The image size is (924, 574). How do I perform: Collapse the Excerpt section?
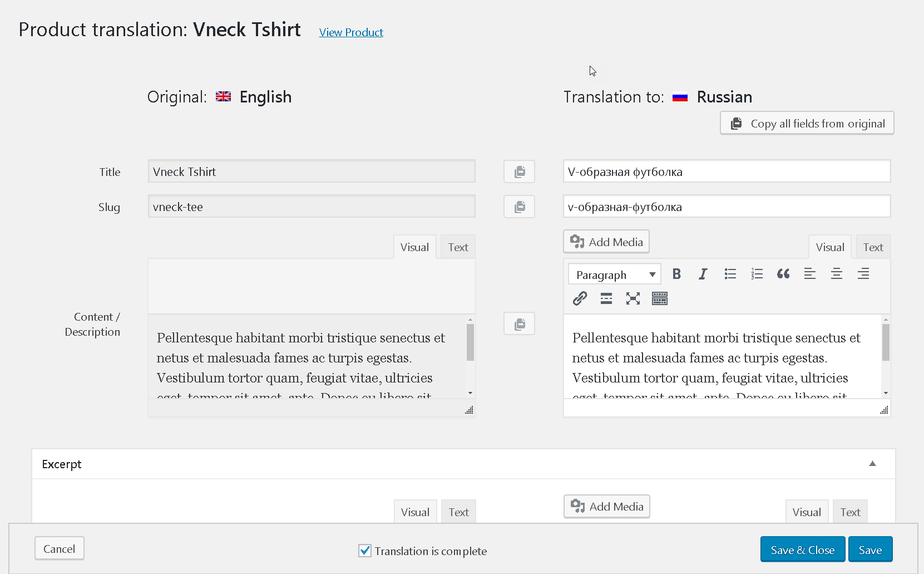coord(872,464)
